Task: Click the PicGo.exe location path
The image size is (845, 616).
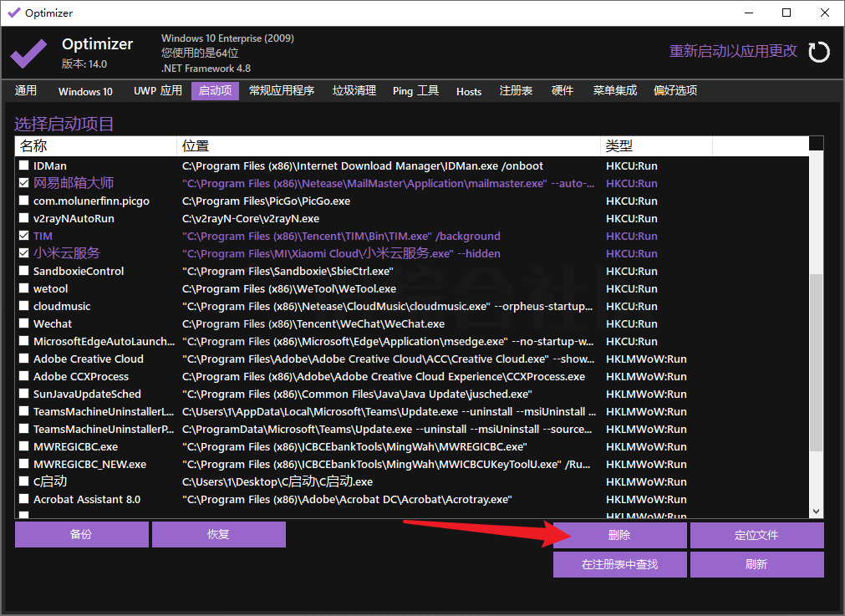Action: (x=267, y=201)
